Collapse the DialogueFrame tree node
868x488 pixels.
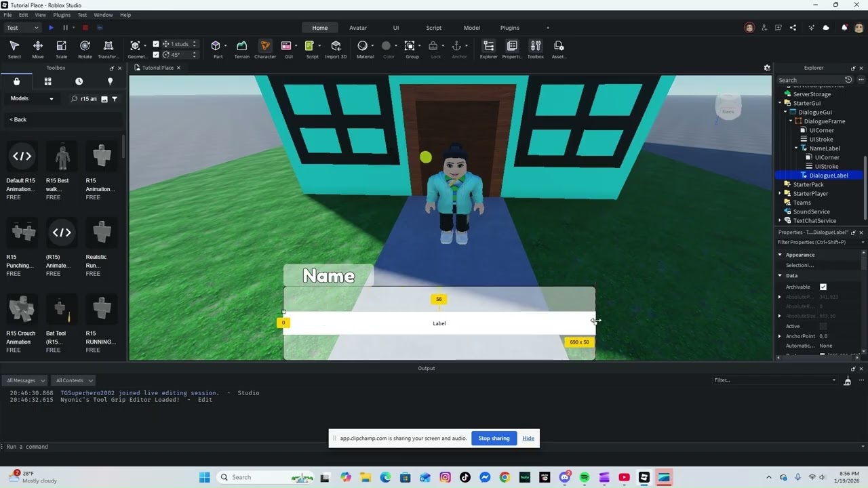pyautogui.click(x=791, y=121)
